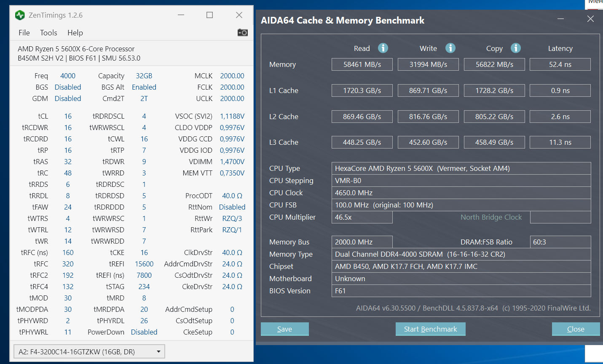
Task: Click the L1 Cache latency 0.9 ns
Action: pos(560,90)
